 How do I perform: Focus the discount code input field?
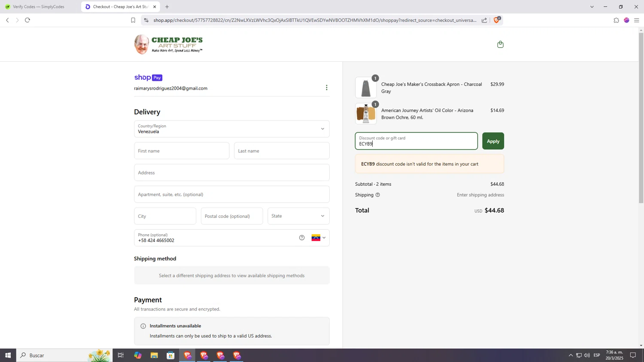[416, 141]
